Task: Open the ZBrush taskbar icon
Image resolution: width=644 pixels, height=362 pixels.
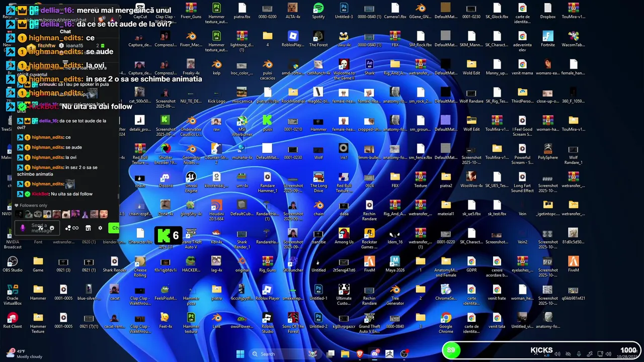Action: click(x=389, y=354)
